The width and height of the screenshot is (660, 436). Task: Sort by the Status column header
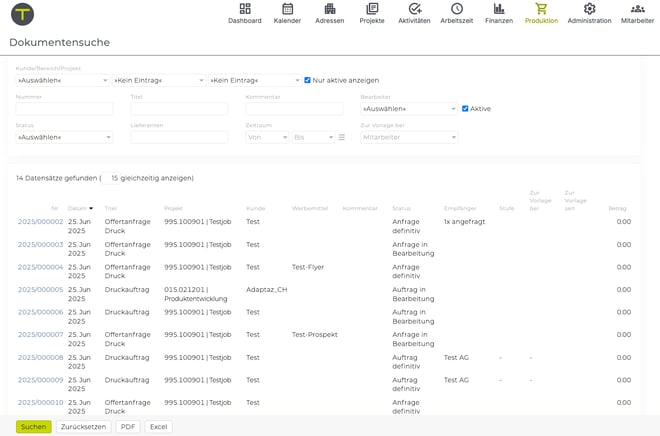[x=401, y=208]
